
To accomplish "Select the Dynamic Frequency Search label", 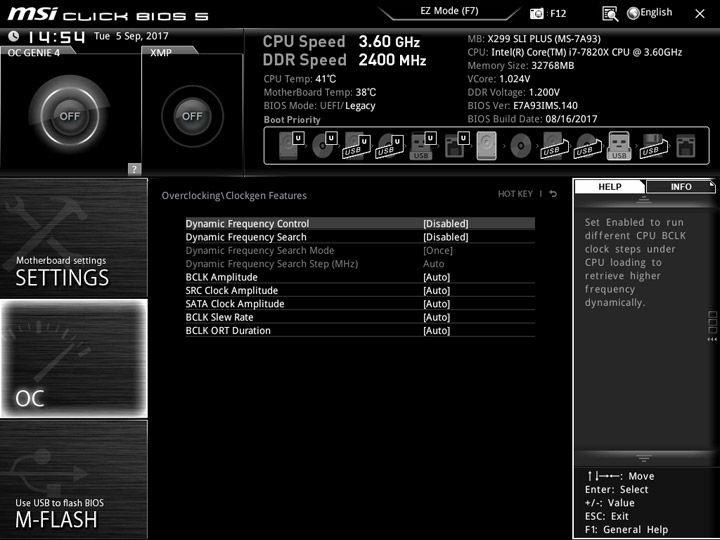I will point(246,237).
